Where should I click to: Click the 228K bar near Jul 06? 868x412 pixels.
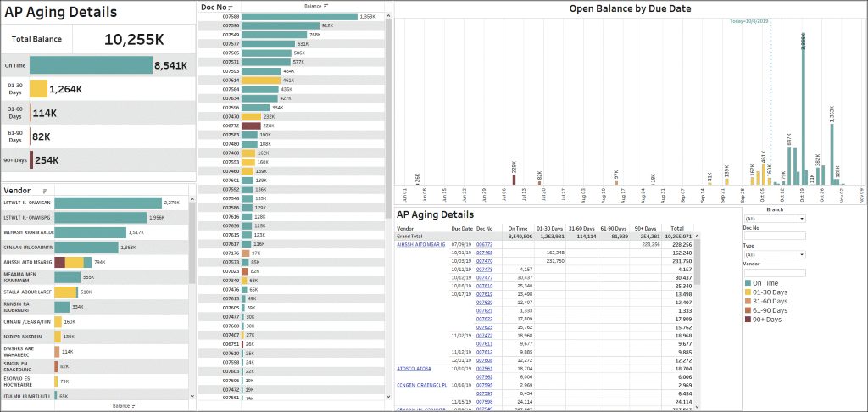(x=514, y=180)
